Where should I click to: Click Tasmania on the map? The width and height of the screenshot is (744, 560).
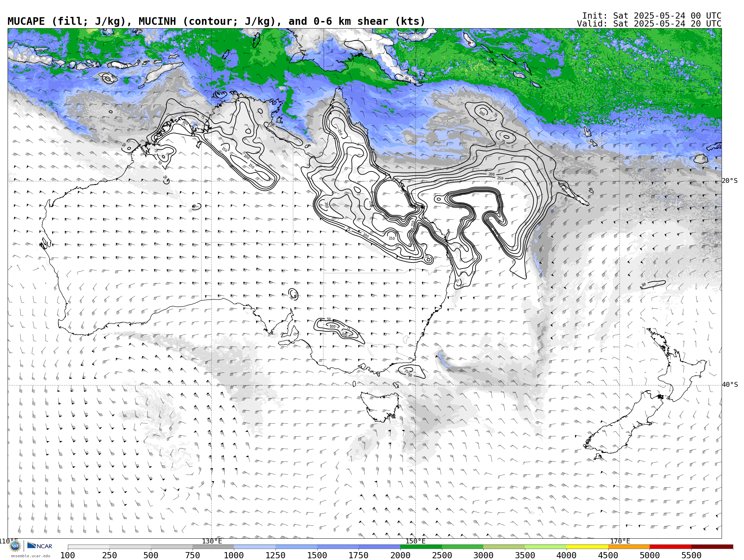(x=381, y=406)
